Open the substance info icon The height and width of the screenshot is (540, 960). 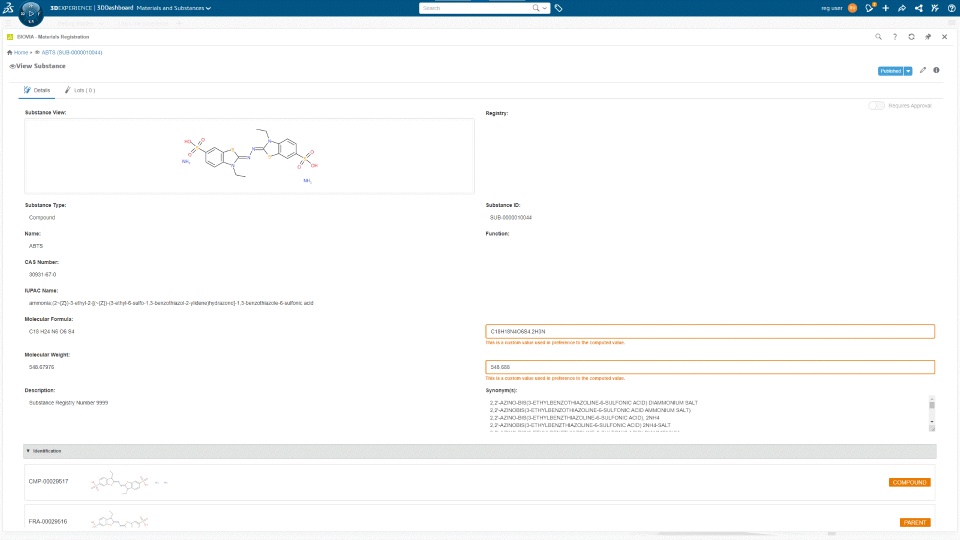coord(936,70)
